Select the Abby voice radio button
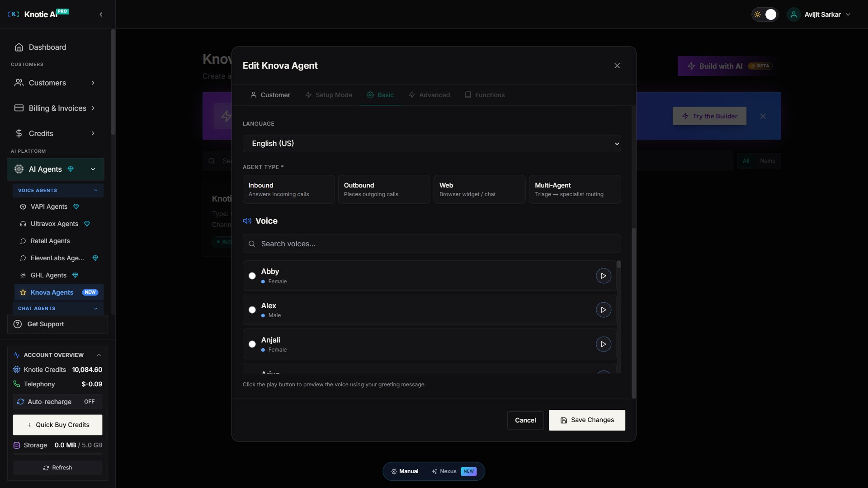868x488 pixels. pos(252,276)
